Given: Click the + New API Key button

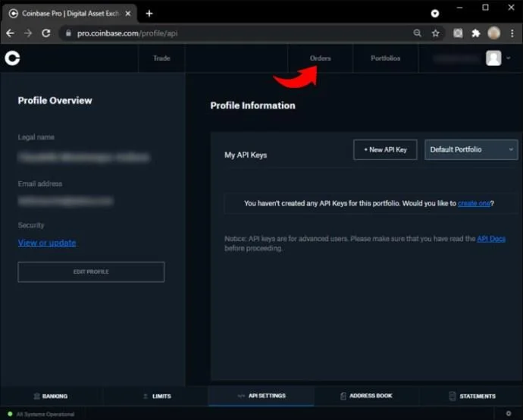Looking at the screenshot, I should (x=385, y=149).
